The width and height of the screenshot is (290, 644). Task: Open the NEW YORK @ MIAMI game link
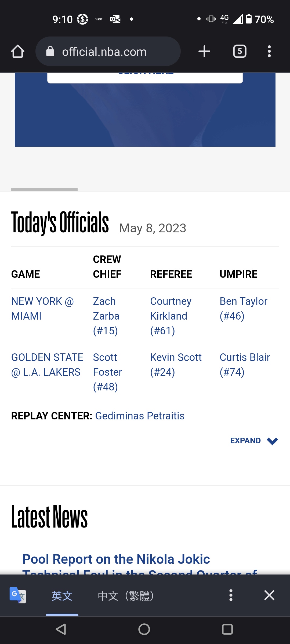pos(42,309)
